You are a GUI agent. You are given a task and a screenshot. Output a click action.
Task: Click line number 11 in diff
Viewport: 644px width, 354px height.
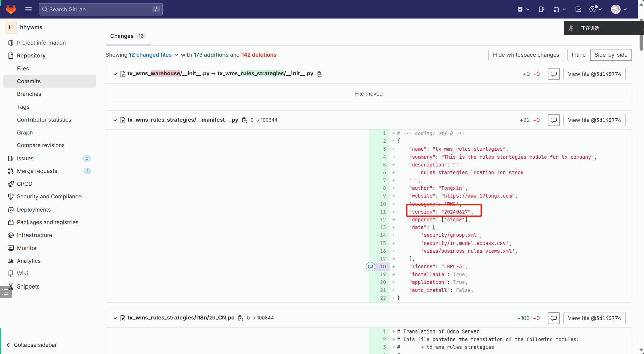click(383, 212)
